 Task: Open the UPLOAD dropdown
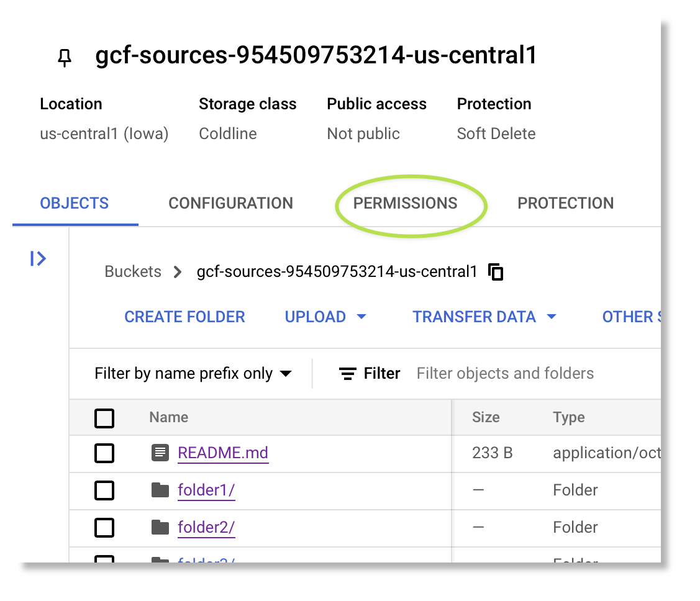[x=325, y=317]
